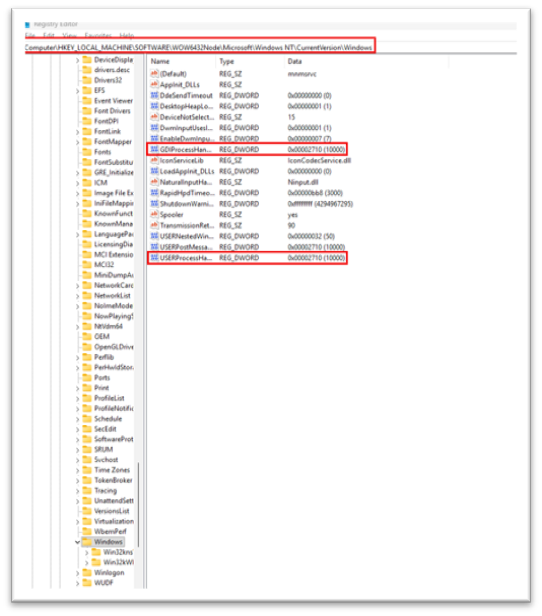Click the Ninput.dll data value
The width and height of the screenshot is (542, 616).
[303, 182]
